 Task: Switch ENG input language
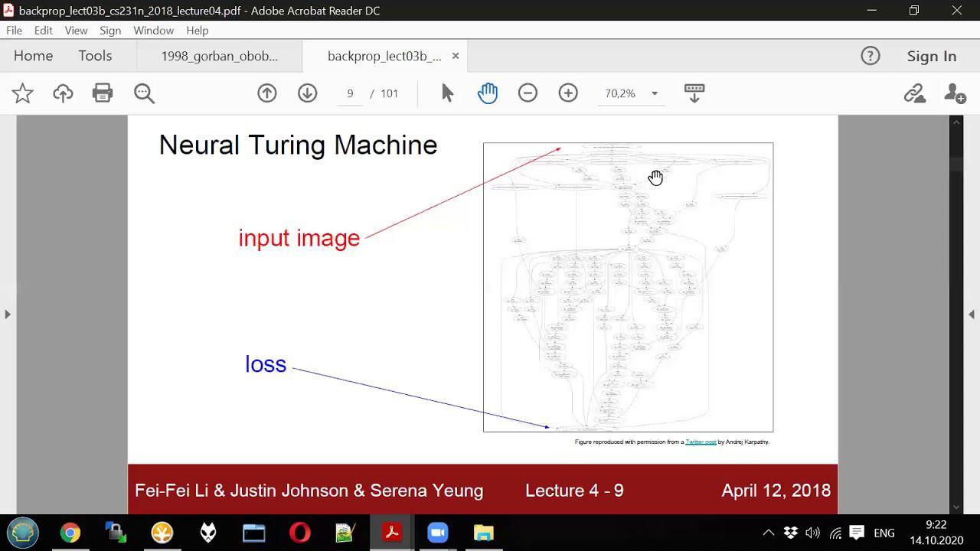tap(884, 533)
